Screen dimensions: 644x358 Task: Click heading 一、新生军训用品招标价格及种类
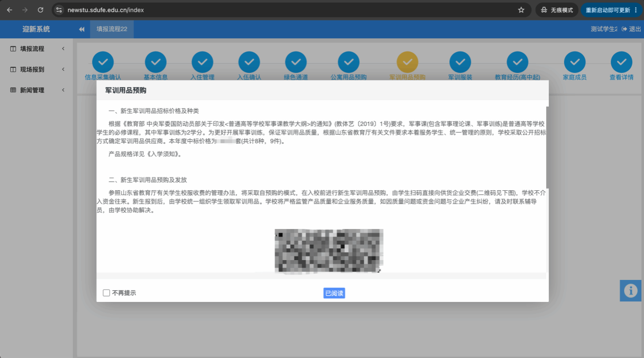154,111
